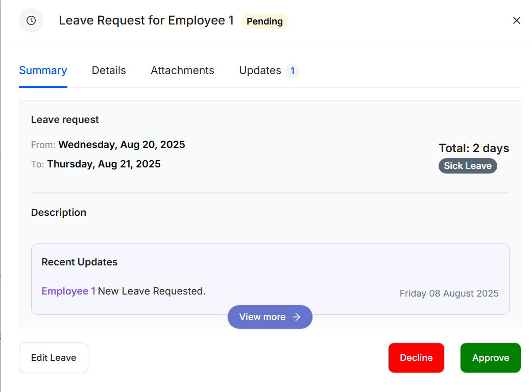Click the Total: 2 days text
This screenshot has height=392, width=532.
point(474,149)
